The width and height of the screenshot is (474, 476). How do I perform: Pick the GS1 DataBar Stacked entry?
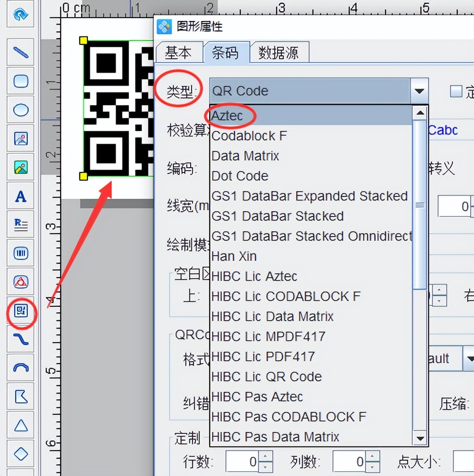pyautogui.click(x=312, y=216)
